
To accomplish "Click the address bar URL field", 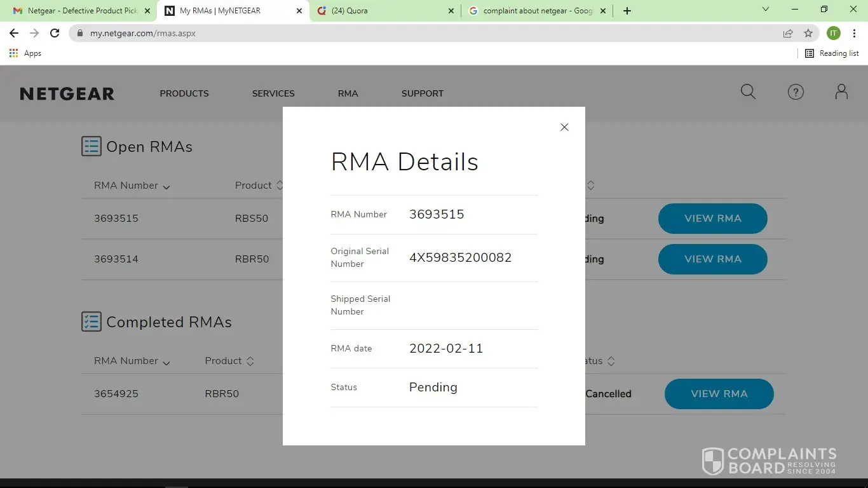I will [x=419, y=33].
